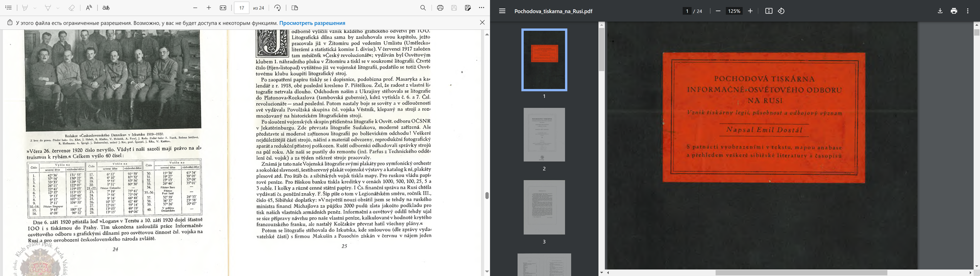Click the 125% zoom level field
Image resolution: width=980 pixels, height=276 pixels.
coord(734,11)
